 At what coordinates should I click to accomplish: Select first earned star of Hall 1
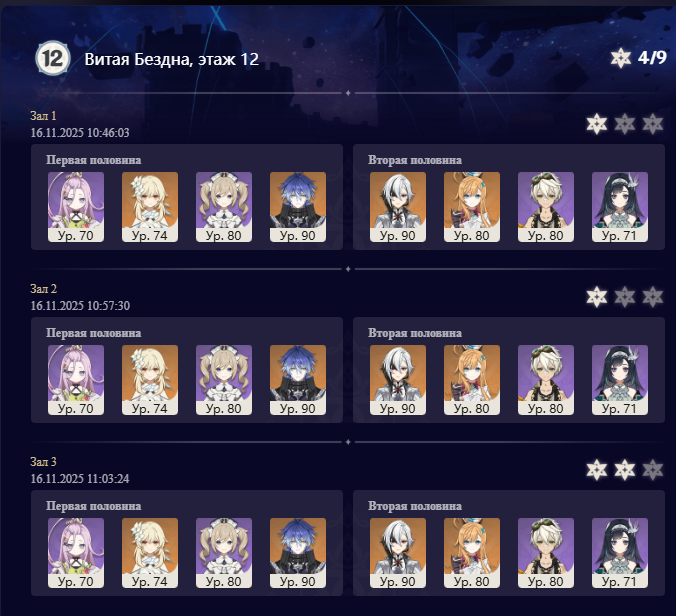click(597, 124)
